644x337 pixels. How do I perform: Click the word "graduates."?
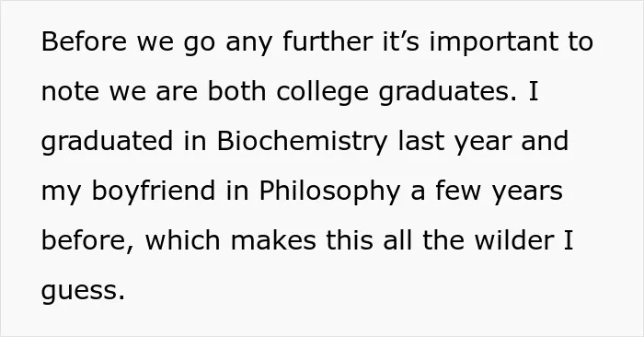tap(448, 91)
